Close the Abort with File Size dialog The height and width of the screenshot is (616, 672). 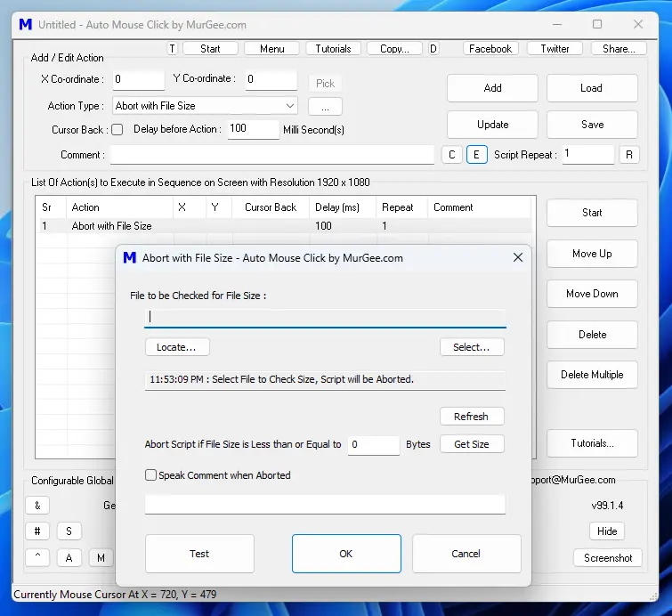[x=518, y=257]
